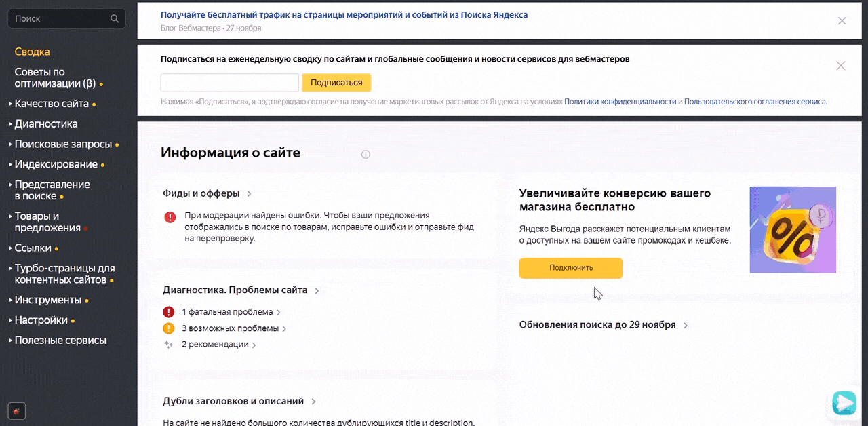Viewport: 868px width, 426px height.
Task: Click the red fatal problem icon
Action: (x=169, y=312)
